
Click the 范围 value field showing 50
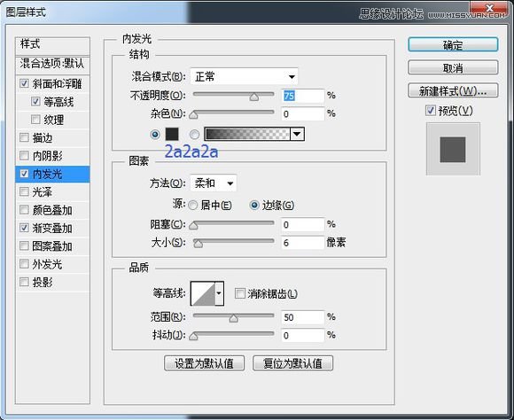(x=302, y=317)
